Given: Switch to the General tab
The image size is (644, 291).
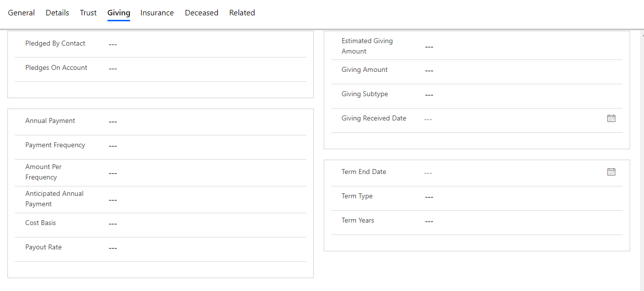Looking at the screenshot, I should click(21, 13).
